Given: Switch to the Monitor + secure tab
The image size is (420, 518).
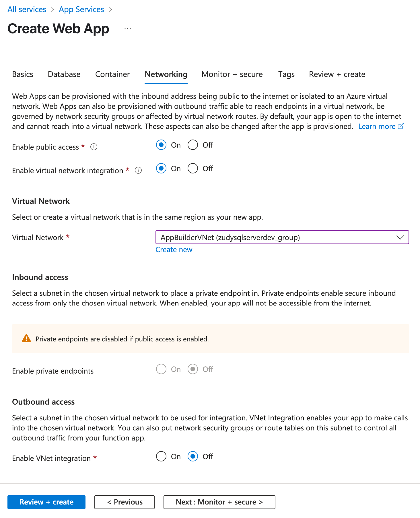Looking at the screenshot, I should 232,74.
